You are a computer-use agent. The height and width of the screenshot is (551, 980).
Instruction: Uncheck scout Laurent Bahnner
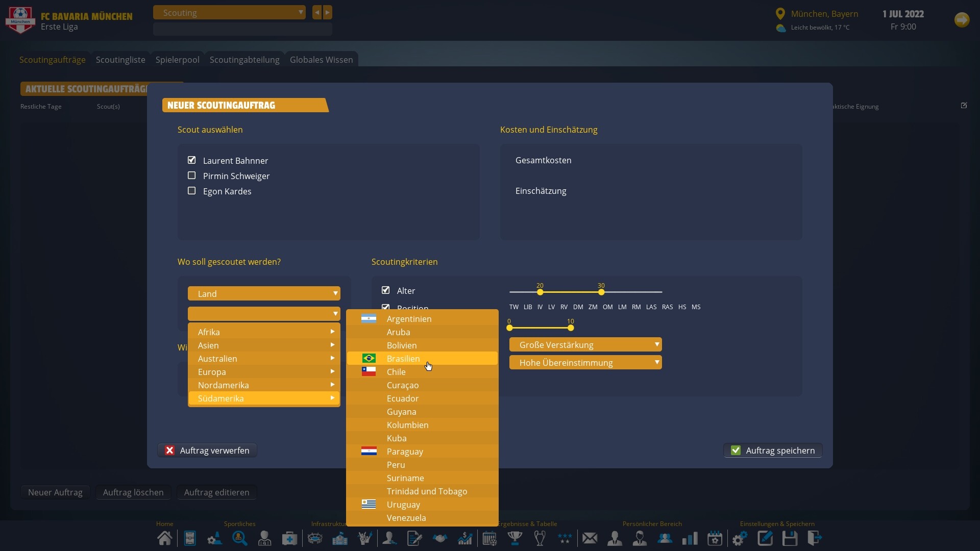click(191, 160)
